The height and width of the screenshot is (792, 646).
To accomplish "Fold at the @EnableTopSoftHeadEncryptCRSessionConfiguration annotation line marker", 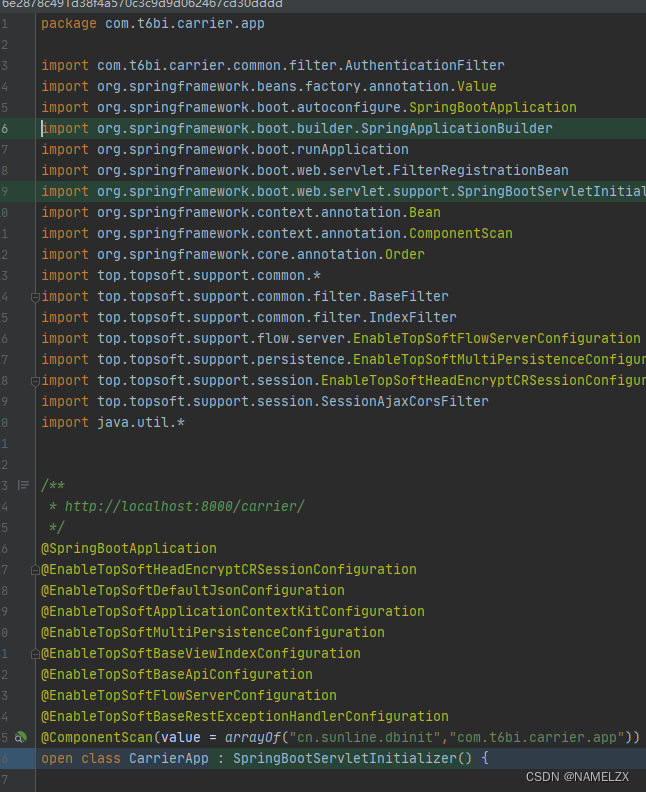I will point(35,570).
